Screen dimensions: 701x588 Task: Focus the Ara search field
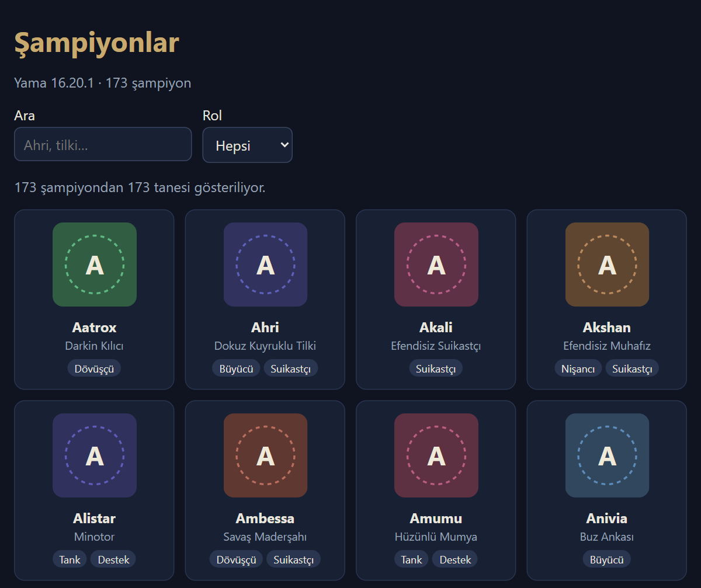pyautogui.click(x=103, y=144)
